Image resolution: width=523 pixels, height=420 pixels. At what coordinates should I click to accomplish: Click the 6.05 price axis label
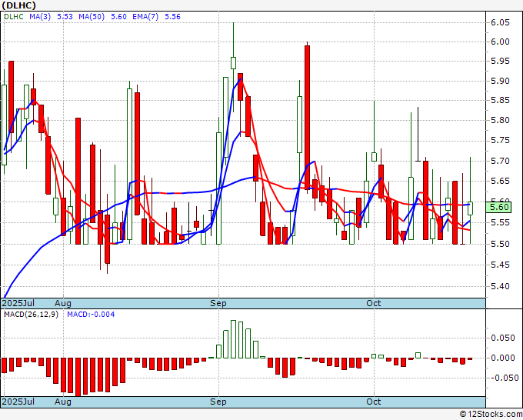(x=500, y=22)
